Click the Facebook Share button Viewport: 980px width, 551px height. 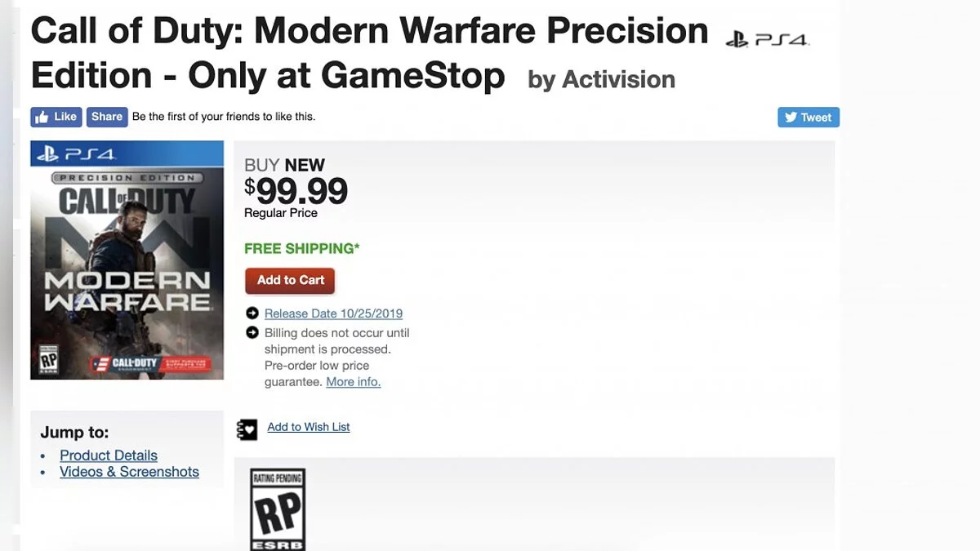pos(107,117)
